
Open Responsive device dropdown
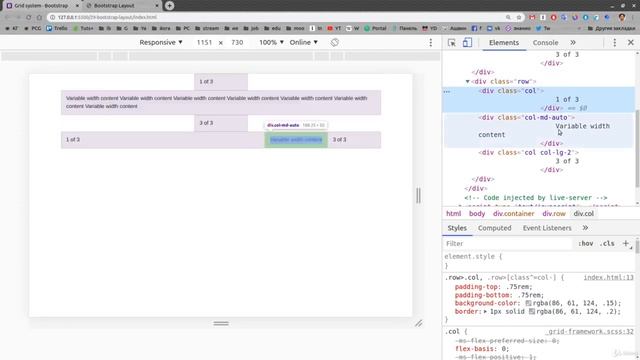pyautogui.click(x=161, y=42)
